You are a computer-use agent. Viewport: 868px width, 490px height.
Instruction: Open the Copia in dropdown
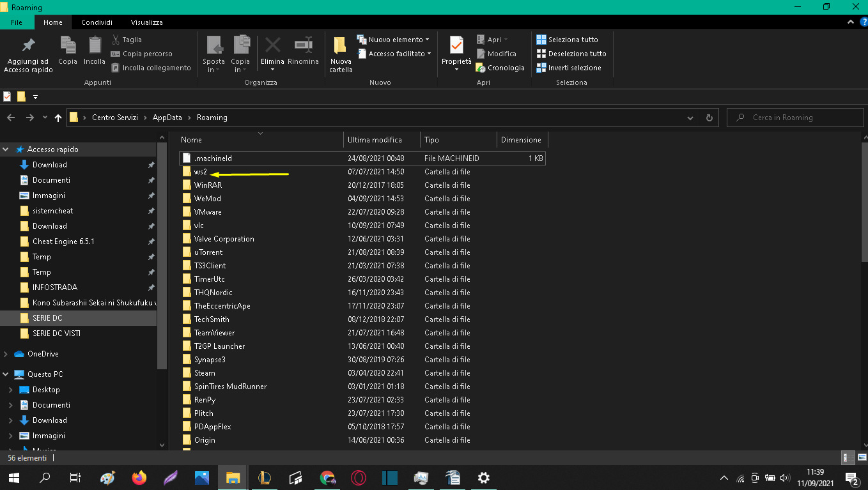tap(240, 55)
